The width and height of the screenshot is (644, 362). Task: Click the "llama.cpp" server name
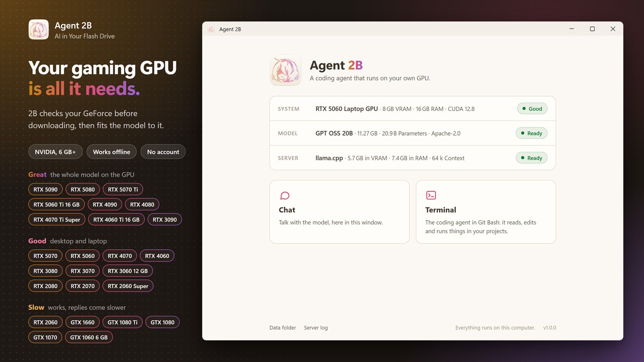pos(329,158)
